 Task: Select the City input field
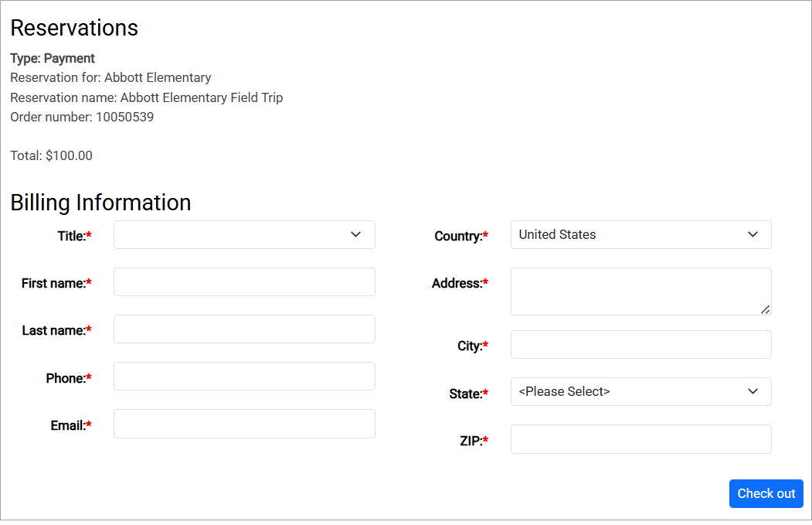coord(640,345)
